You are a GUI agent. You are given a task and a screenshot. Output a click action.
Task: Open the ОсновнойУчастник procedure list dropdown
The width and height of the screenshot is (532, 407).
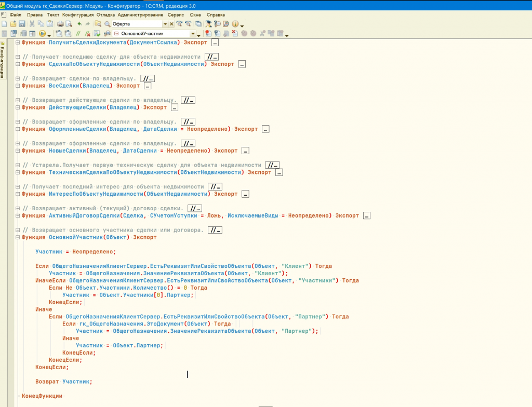coord(193,33)
